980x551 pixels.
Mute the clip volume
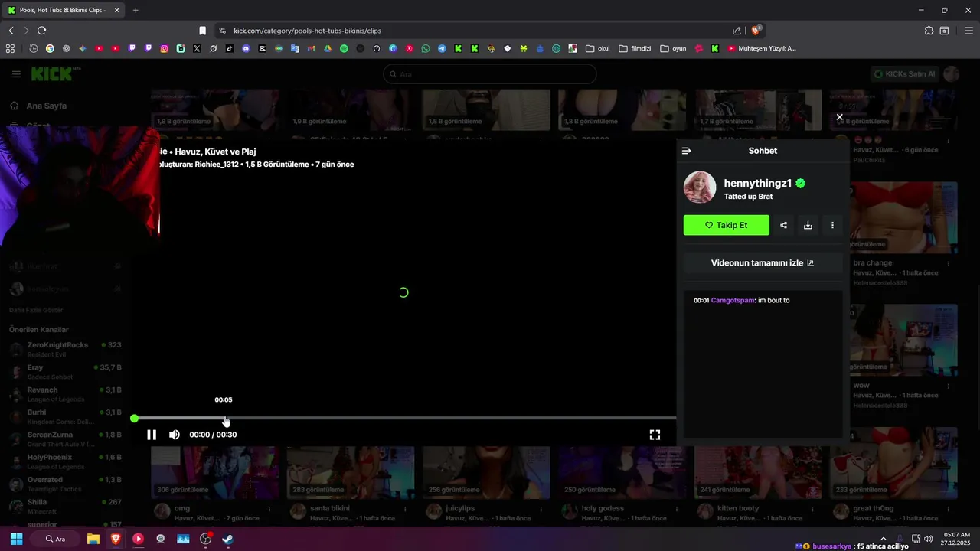click(x=175, y=435)
